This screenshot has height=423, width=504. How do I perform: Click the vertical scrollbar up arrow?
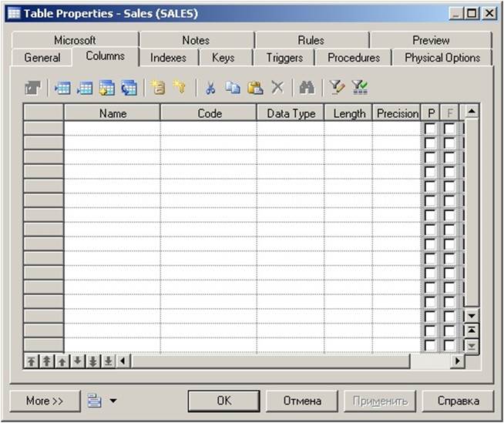472,111
